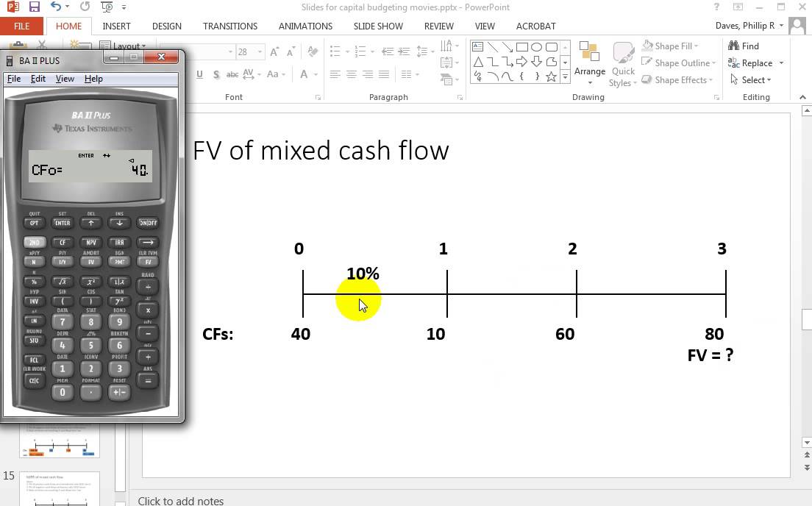Tap the calculator plus/minus sign key
This screenshot has height=506, width=812.
point(119,392)
